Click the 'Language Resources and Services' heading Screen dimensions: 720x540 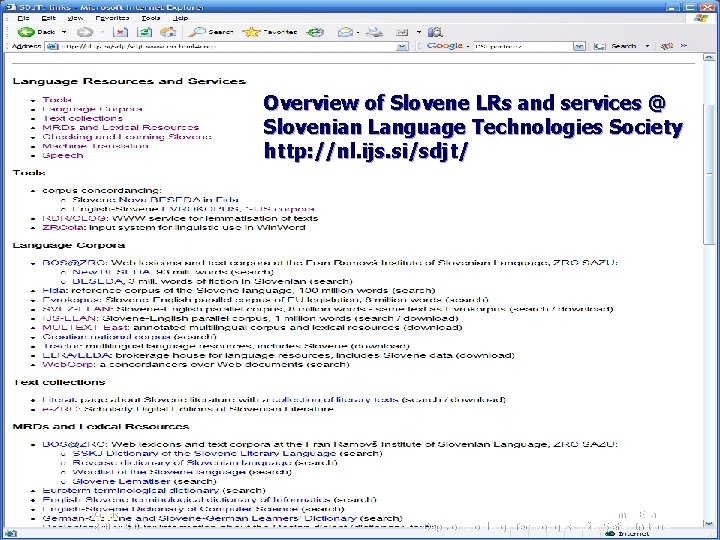pyautogui.click(x=129, y=81)
